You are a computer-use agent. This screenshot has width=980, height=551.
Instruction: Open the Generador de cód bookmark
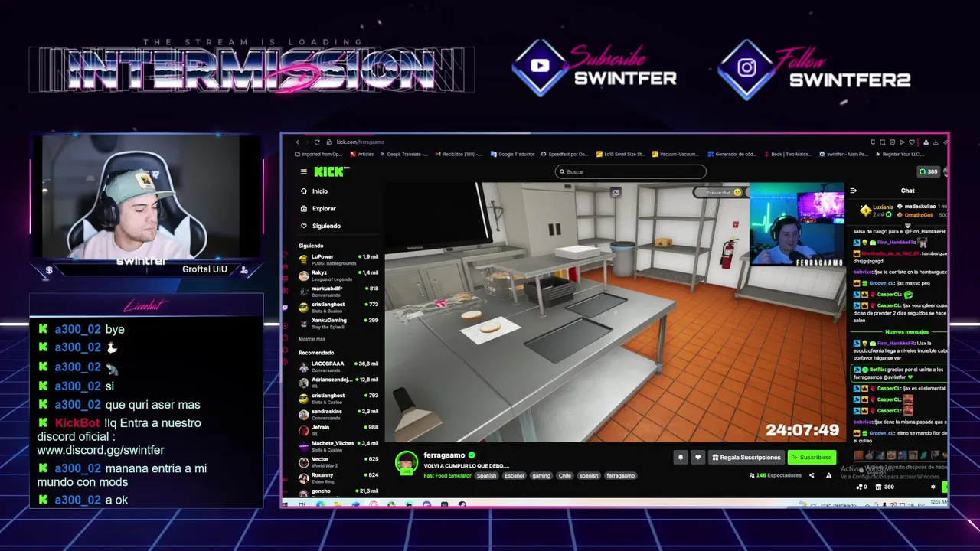click(732, 154)
